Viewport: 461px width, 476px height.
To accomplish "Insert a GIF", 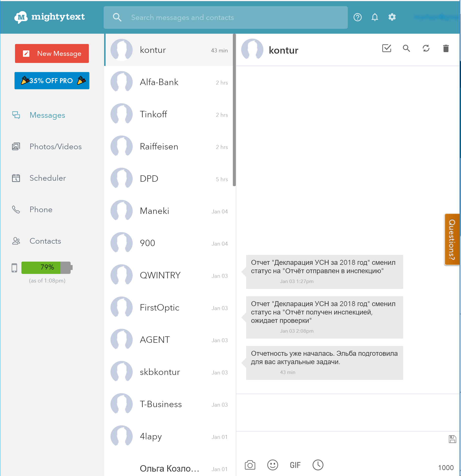I will coord(295,465).
